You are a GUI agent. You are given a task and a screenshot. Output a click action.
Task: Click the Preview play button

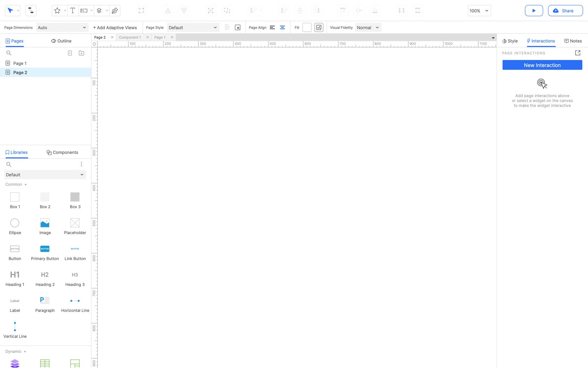[534, 11]
